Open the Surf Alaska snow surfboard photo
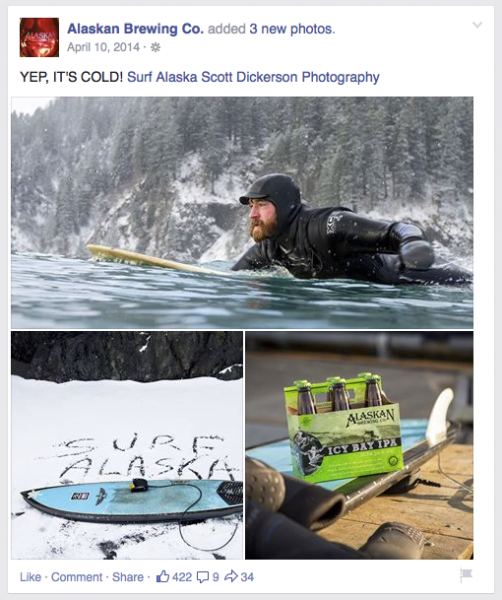Viewport: 502px width, 600px height. pyautogui.click(x=127, y=445)
